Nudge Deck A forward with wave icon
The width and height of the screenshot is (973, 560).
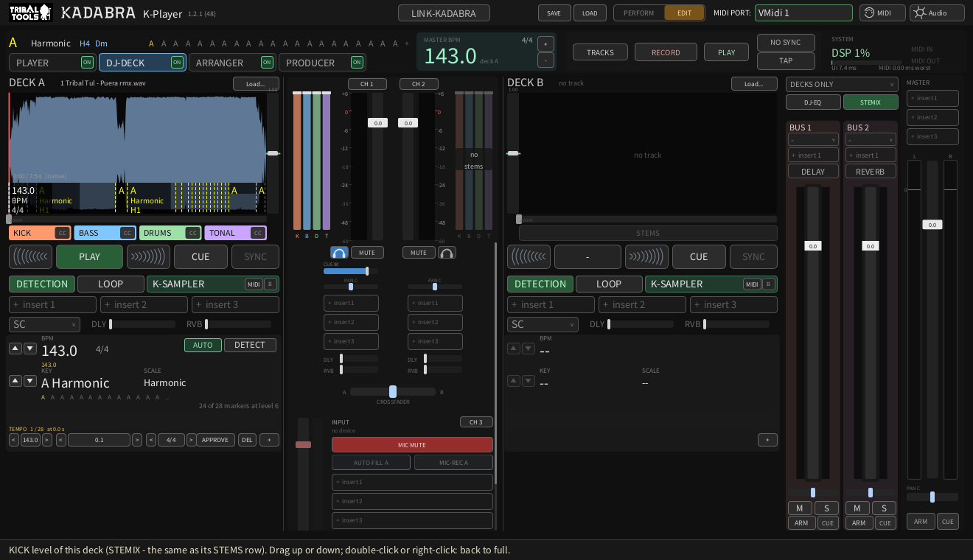click(x=148, y=257)
